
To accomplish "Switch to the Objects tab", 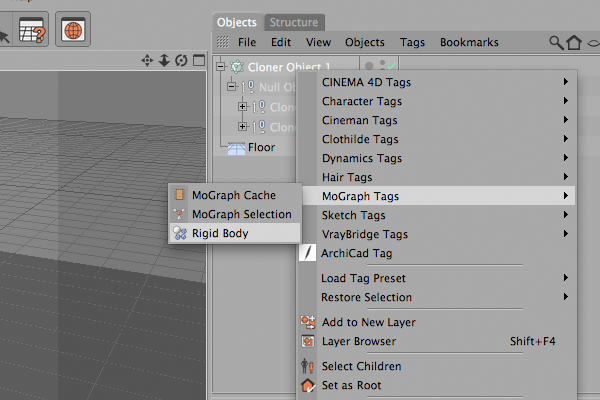I will [x=237, y=23].
